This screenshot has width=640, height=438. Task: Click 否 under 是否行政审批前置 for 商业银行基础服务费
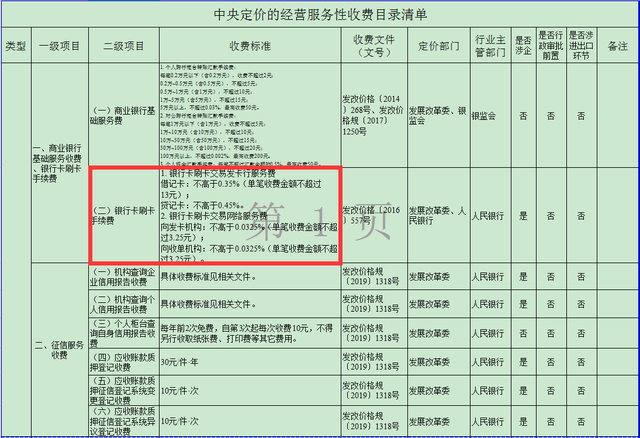click(x=551, y=116)
